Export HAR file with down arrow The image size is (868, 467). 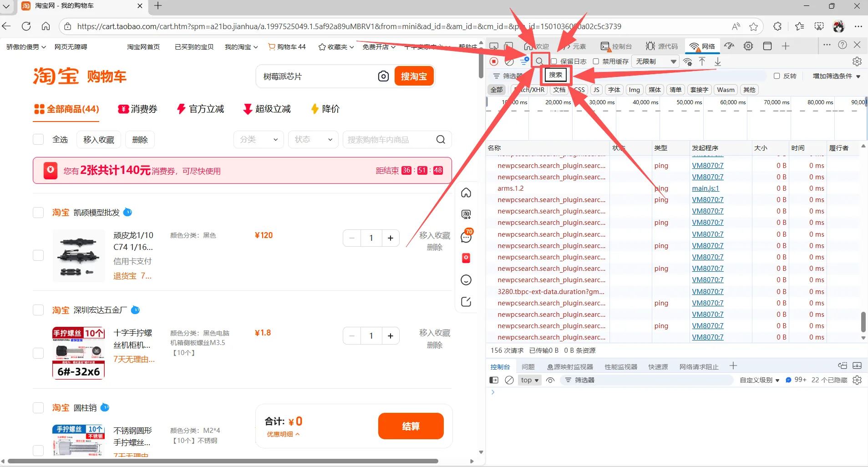tap(718, 61)
